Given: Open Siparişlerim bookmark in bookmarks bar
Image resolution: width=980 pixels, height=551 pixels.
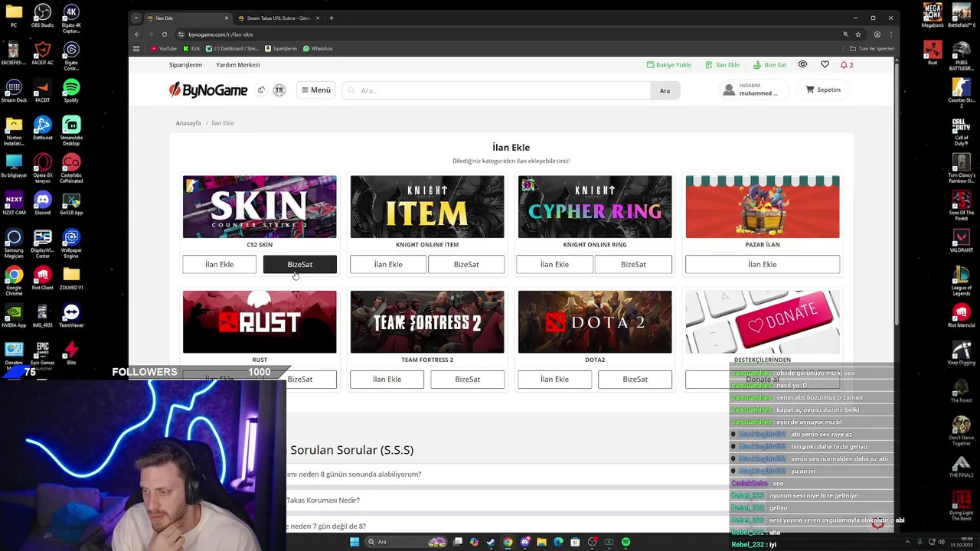Looking at the screenshot, I should 281,48.
